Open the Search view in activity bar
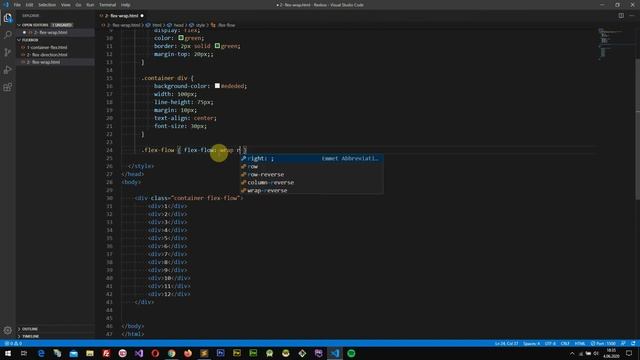 (8, 35)
